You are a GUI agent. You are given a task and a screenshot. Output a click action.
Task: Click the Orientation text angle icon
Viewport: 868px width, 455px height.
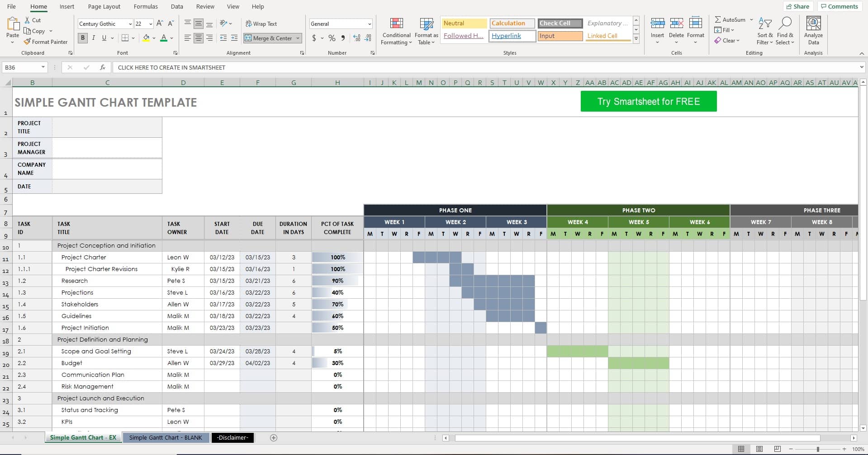(x=223, y=23)
